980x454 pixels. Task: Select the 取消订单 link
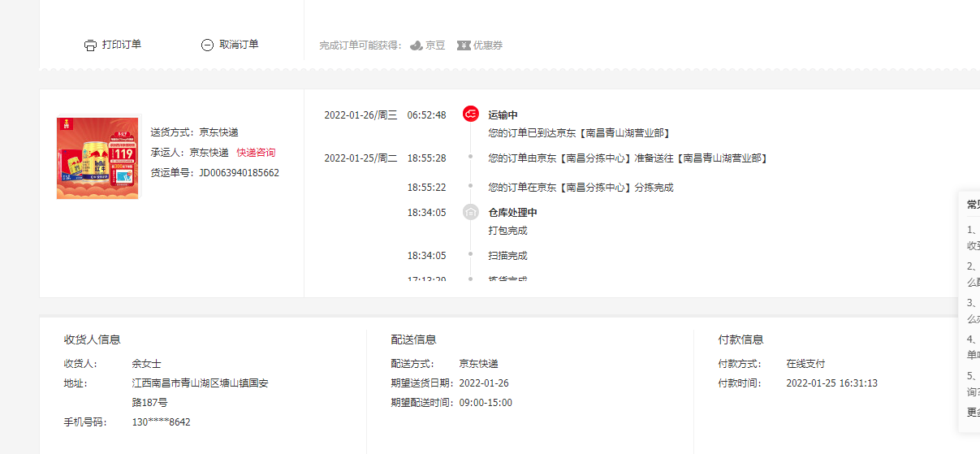(x=239, y=45)
